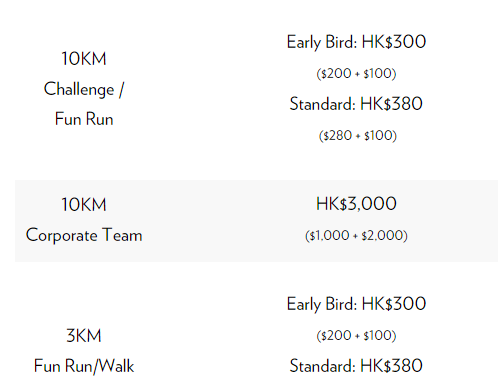Click the gray Corporate Team row background
The width and height of the screenshot is (498, 385).
[x=256, y=221]
